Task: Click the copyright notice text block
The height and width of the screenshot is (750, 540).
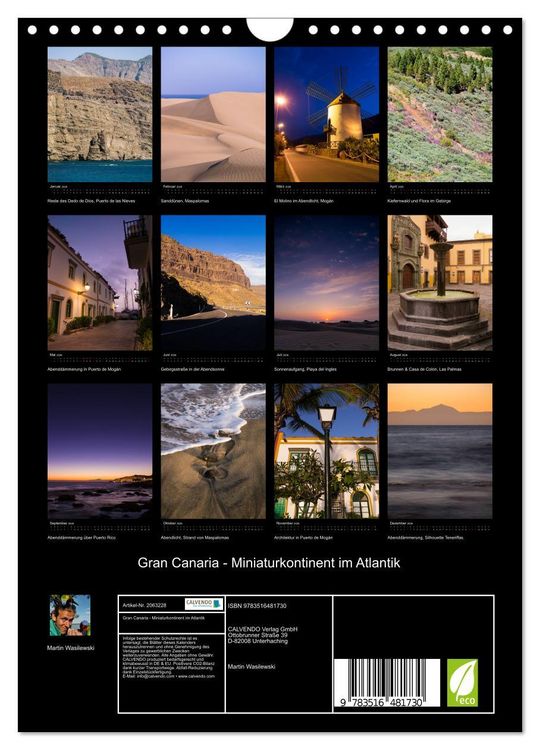Action: point(169,657)
